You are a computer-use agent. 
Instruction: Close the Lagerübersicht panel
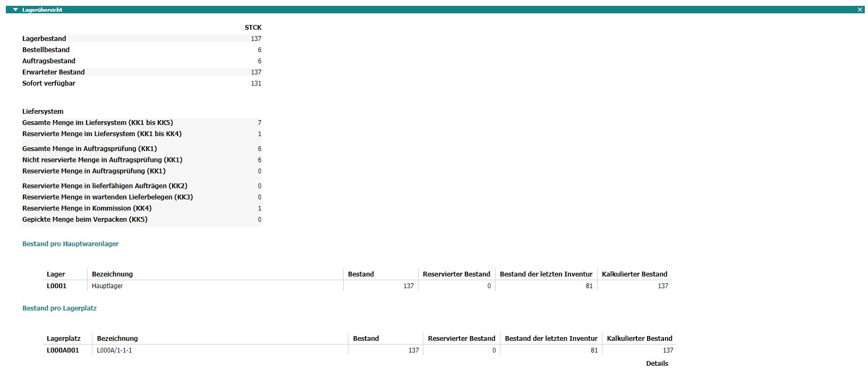point(860,10)
